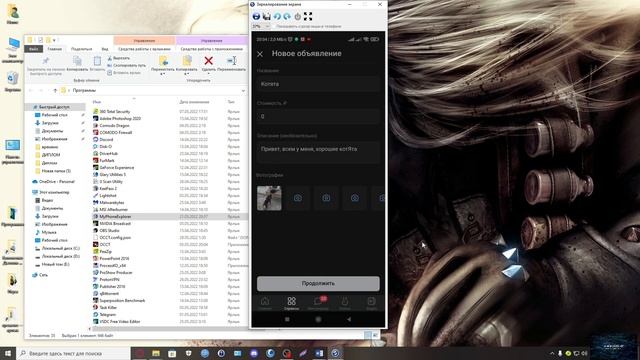Tap the Android back triangle button

pyautogui.click(x=349, y=319)
